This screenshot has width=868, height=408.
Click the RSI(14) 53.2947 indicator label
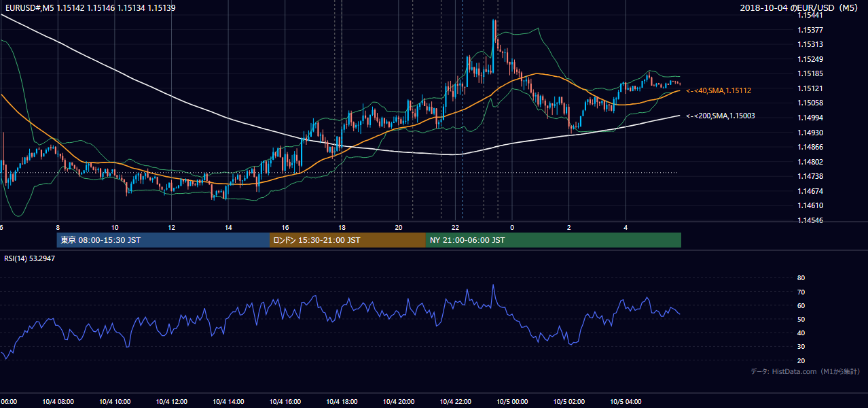coord(30,258)
